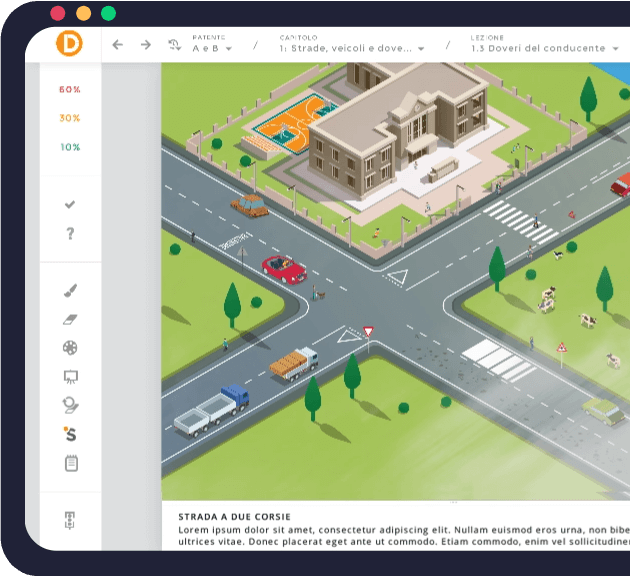Click the orange D logo
This screenshot has width=630, height=576.
point(70,44)
